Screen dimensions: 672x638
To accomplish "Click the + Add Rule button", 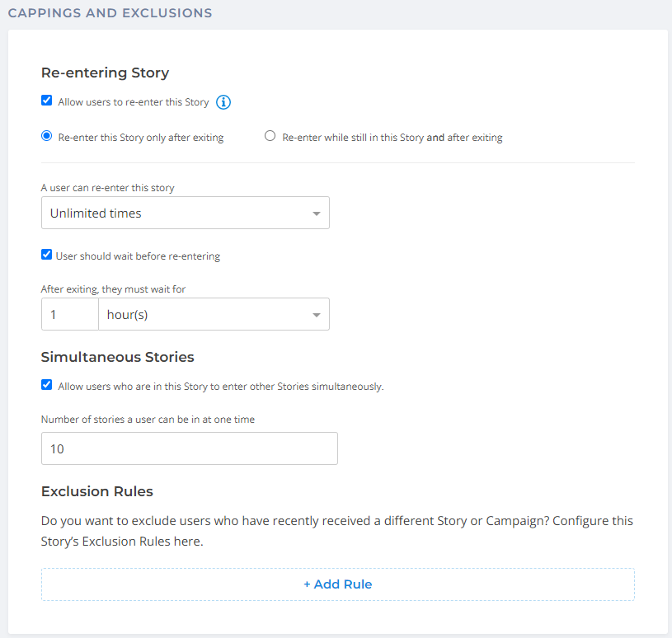I will (x=338, y=584).
